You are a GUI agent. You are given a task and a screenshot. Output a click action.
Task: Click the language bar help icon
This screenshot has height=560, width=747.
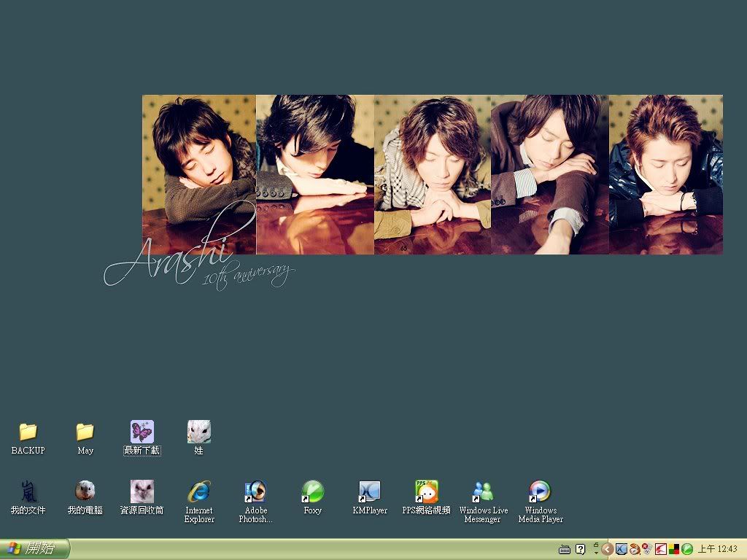coord(580,549)
